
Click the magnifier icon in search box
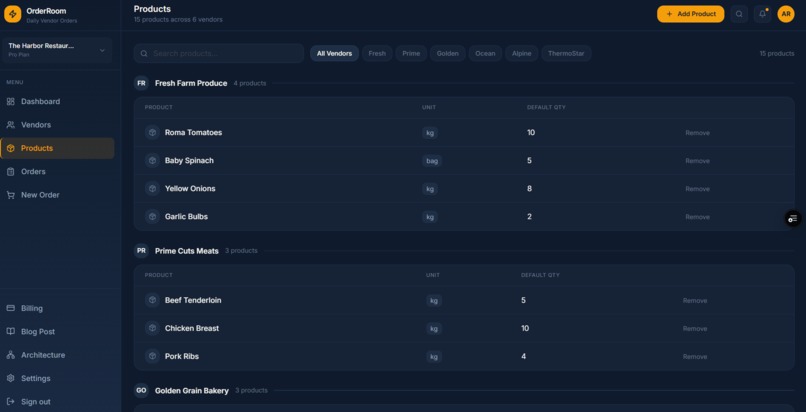click(x=144, y=53)
